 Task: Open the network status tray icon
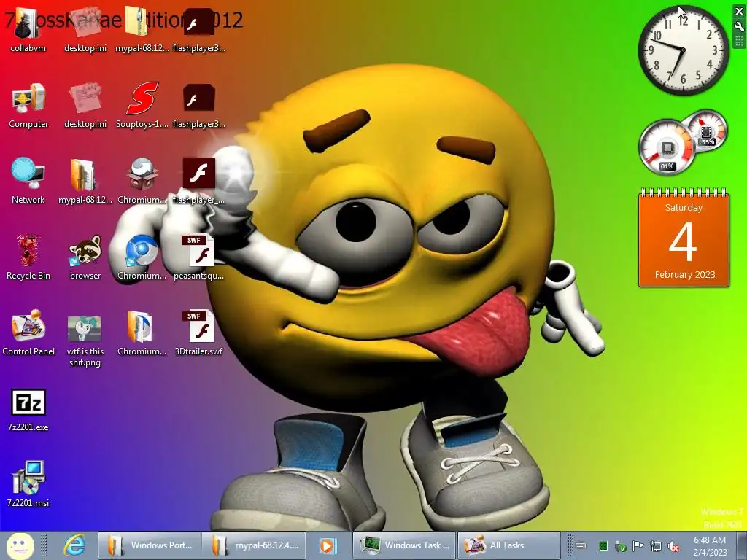[656, 545]
